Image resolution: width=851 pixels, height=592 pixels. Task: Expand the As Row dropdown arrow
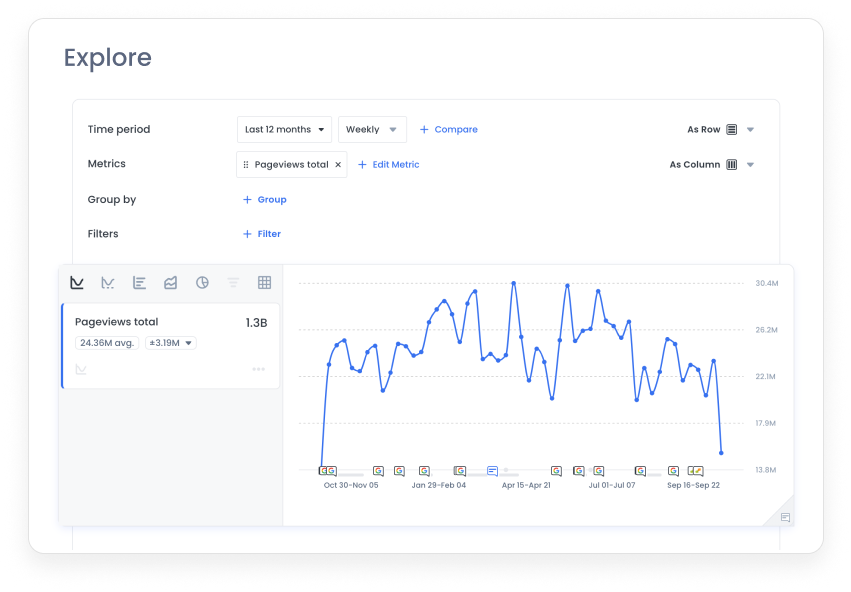[x=750, y=129]
